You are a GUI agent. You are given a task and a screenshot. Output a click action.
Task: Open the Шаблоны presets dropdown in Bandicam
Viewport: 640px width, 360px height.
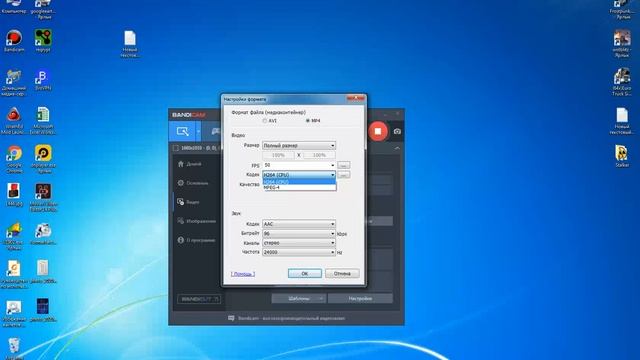click(x=298, y=299)
